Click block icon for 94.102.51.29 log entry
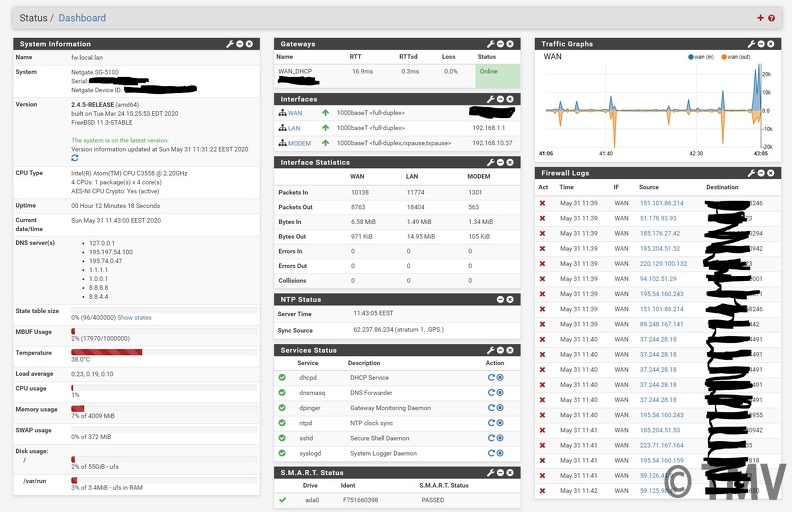The height and width of the screenshot is (512, 792). click(542, 279)
